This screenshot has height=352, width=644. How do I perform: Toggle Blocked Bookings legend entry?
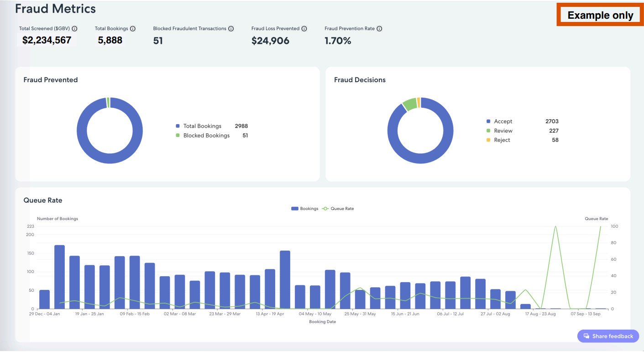tap(206, 136)
